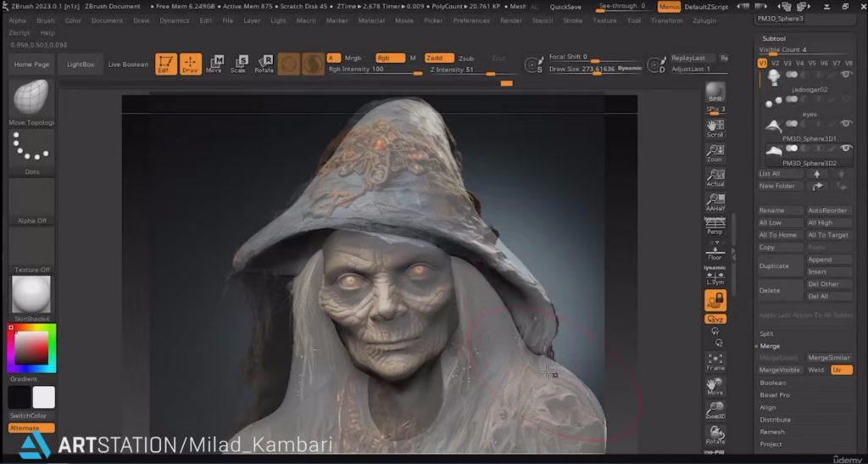Toggle eye visibility of jadoogar02 subtool

click(846, 74)
